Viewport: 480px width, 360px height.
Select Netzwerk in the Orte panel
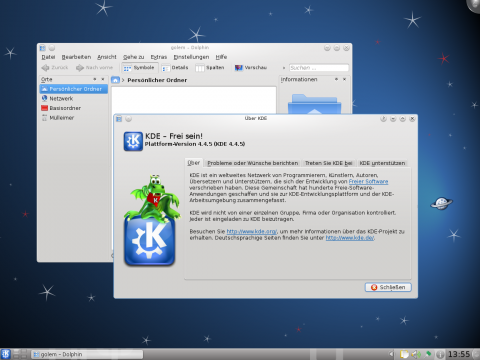pos(74,99)
